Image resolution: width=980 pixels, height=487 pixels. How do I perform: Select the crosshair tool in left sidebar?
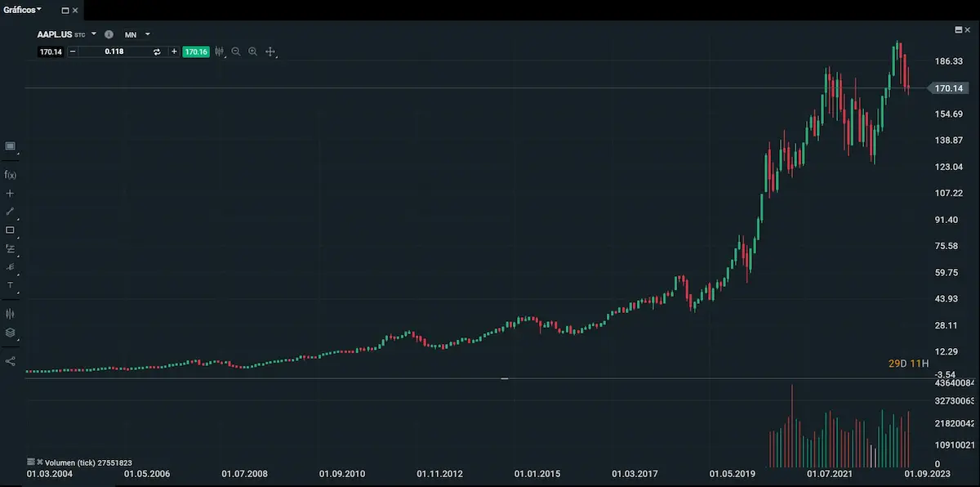coord(11,194)
